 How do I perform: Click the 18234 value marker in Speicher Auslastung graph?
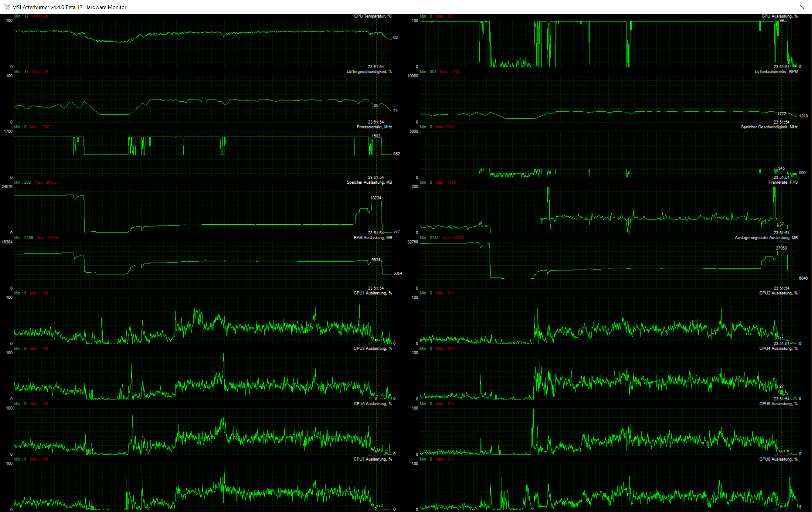coord(376,198)
